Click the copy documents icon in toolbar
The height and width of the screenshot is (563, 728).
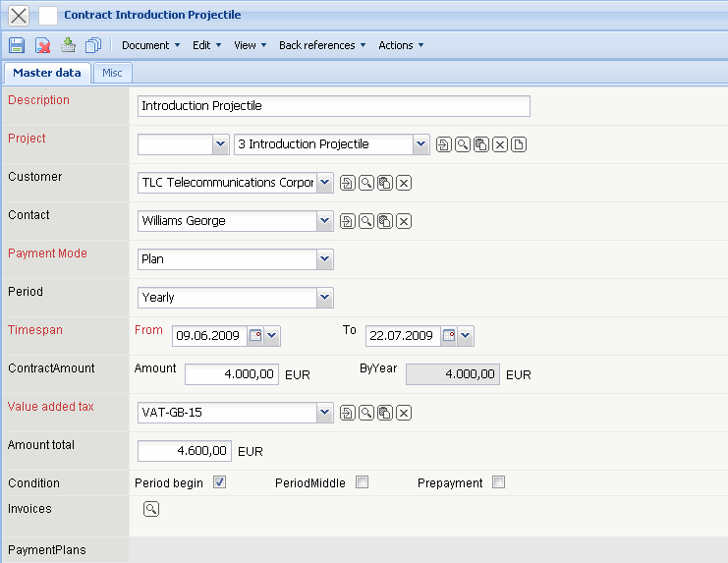coord(93,45)
